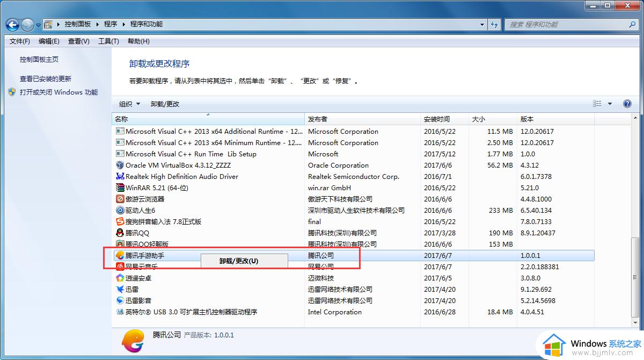Click the change view icon
The width and height of the screenshot is (644, 360).
tap(597, 104)
